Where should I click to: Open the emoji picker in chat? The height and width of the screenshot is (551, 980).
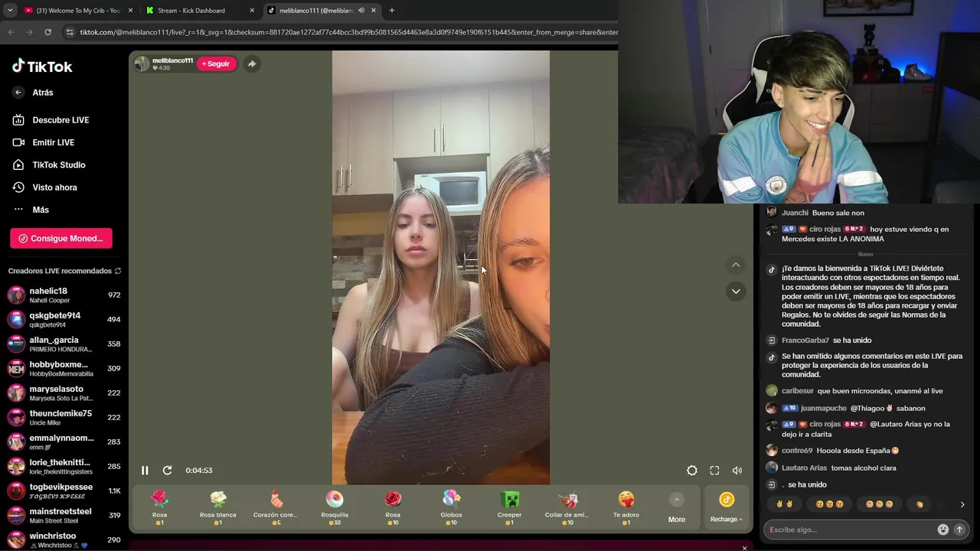pyautogui.click(x=943, y=530)
